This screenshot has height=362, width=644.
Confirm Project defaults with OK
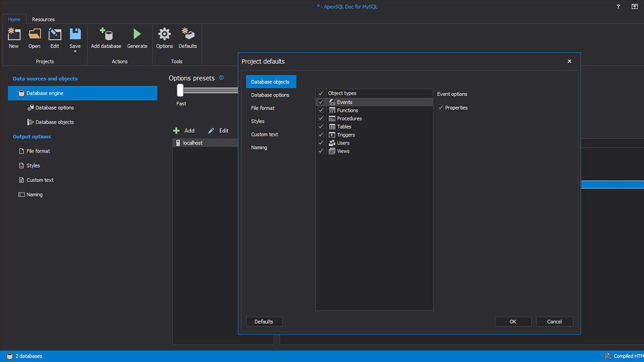[513, 322]
